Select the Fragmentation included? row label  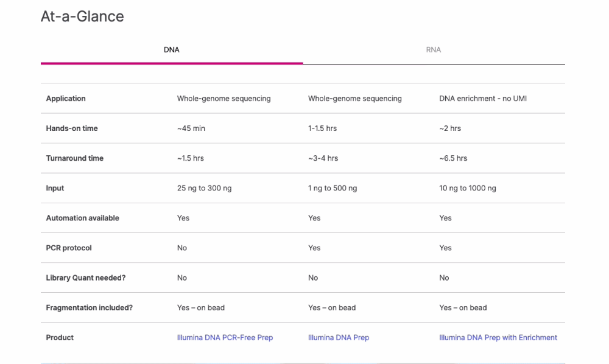[89, 307]
